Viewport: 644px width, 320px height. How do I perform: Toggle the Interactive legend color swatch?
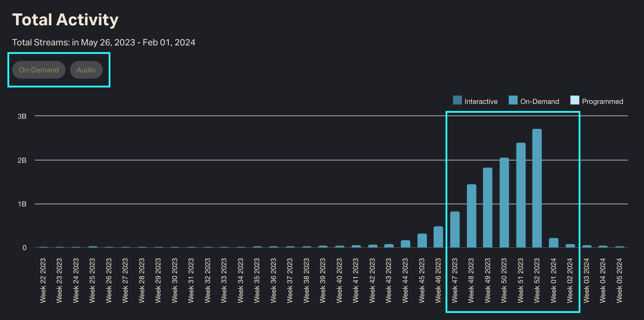[457, 100]
